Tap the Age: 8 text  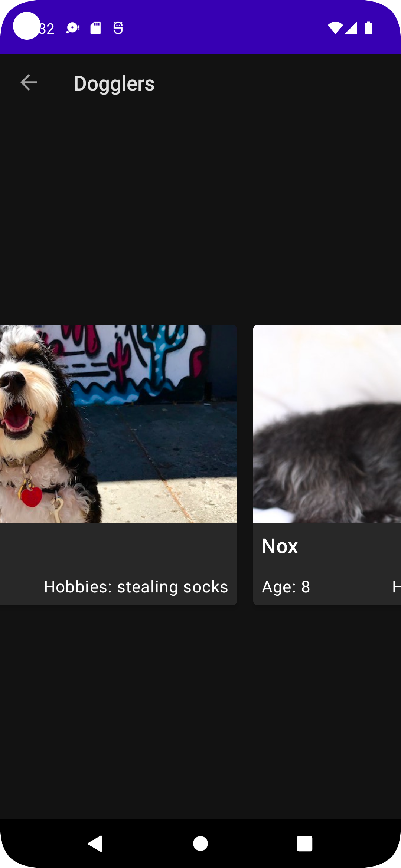[286, 587]
